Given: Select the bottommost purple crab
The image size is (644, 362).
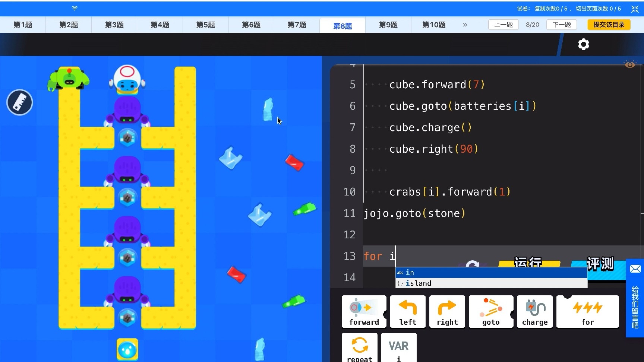Looking at the screenshot, I should pos(127,291).
